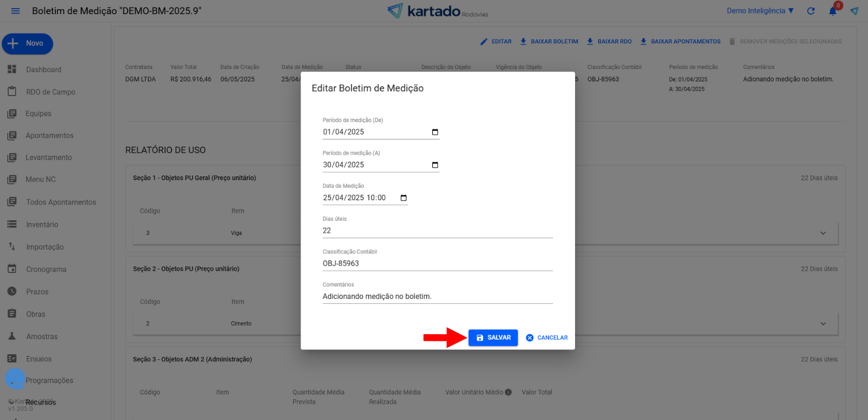Open Inventário from the sidebar
Viewport: 868px width, 420px height.
[42, 225]
